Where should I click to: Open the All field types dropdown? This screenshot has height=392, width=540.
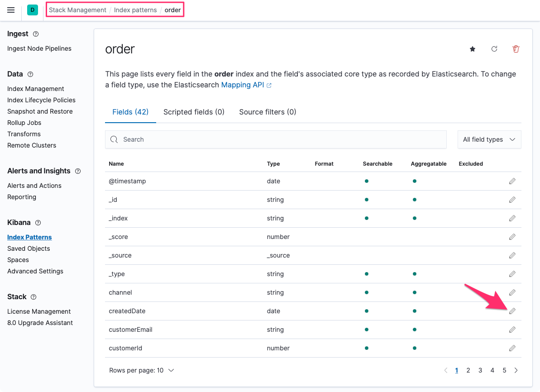[x=489, y=139]
